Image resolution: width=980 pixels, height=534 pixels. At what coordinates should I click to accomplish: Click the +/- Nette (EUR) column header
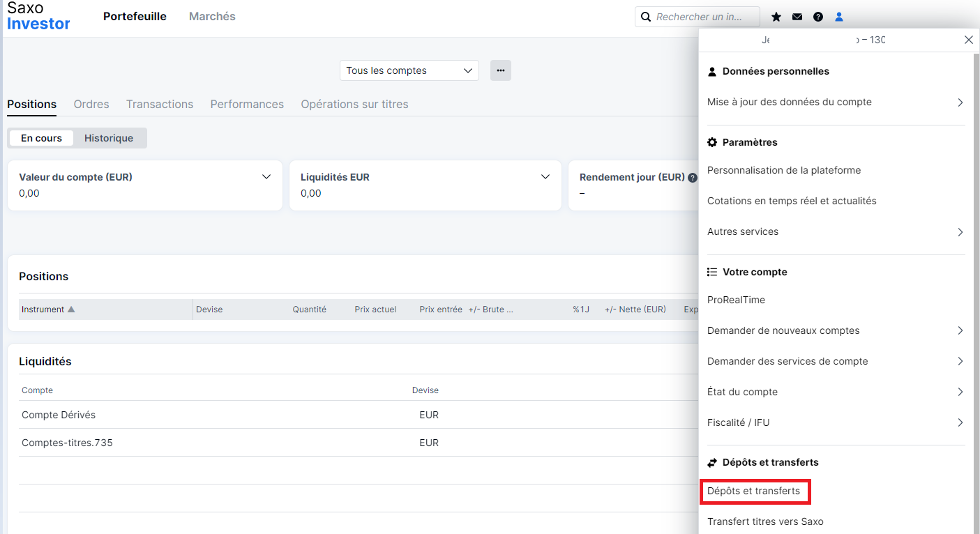[x=635, y=310]
